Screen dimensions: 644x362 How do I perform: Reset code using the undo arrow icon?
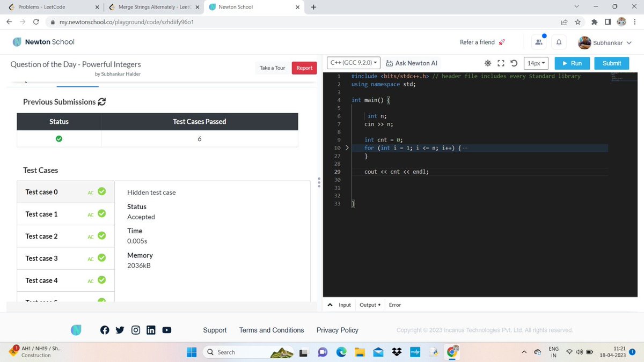coord(514,63)
